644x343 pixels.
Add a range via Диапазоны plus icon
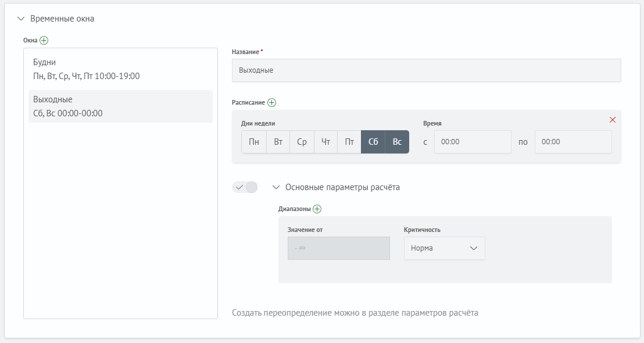[x=317, y=209]
